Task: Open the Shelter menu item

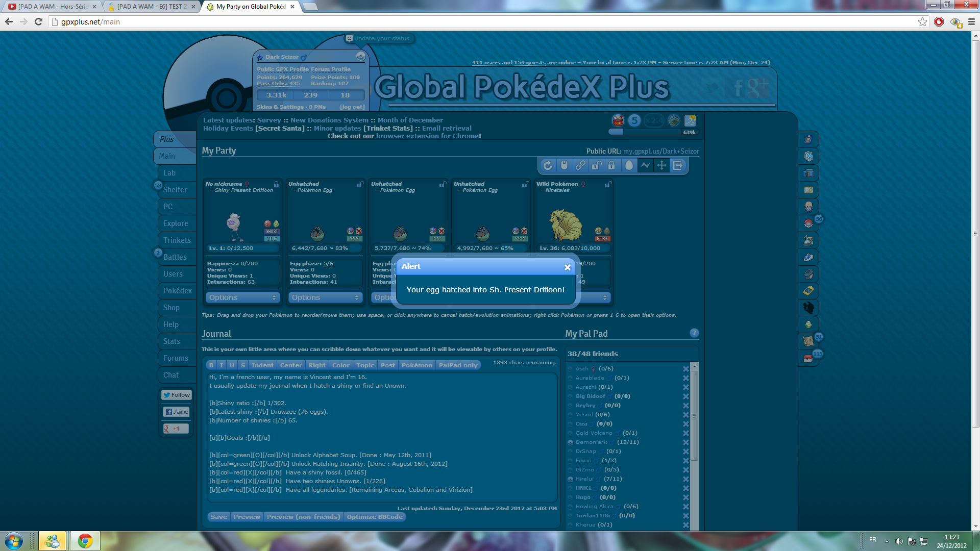Action: [x=177, y=190]
